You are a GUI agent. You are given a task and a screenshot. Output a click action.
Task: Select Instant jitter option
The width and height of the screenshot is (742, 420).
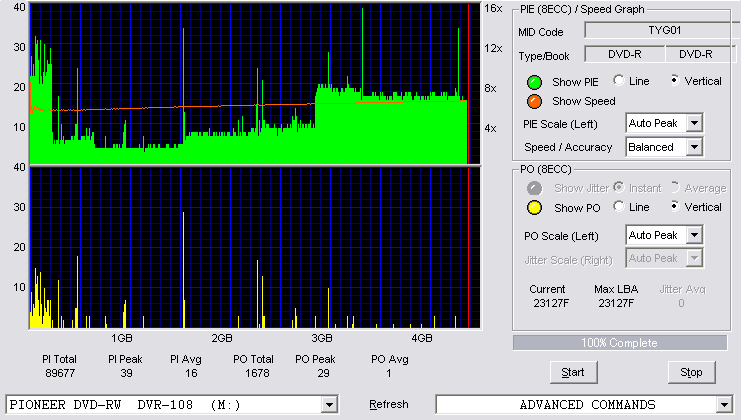619,187
